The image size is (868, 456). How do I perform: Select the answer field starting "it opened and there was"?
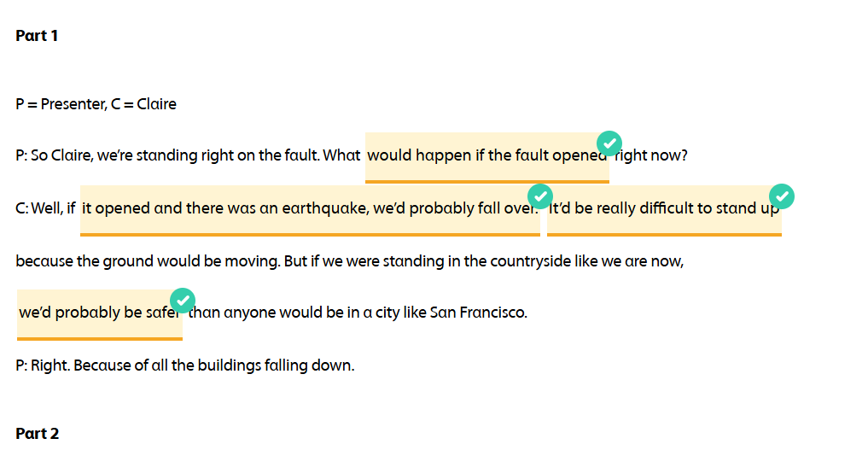click(x=310, y=209)
